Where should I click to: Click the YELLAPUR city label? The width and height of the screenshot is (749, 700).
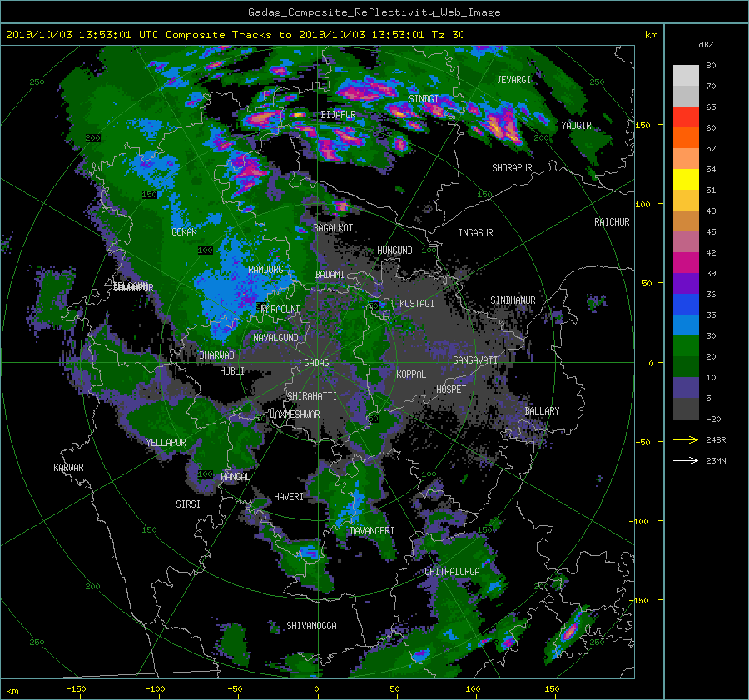click(x=166, y=443)
